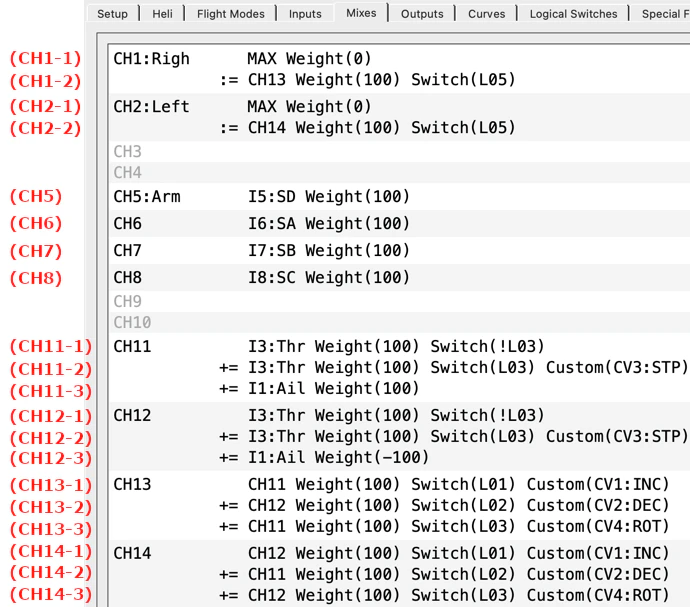Go to the Flight Modes tab

tap(231, 14)
